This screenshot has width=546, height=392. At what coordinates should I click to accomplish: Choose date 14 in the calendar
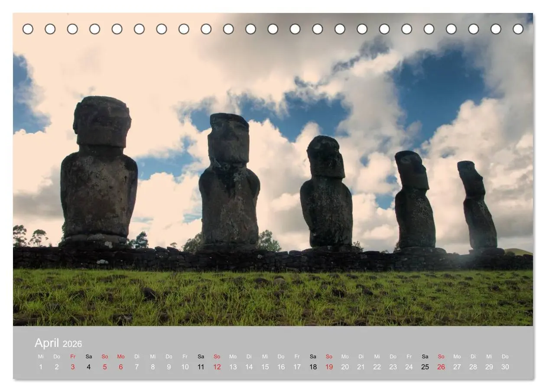click(x=249, y=367)
